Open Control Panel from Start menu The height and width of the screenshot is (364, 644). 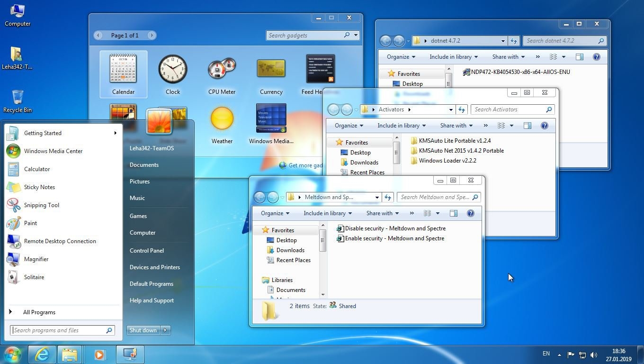tap(146, 251)
